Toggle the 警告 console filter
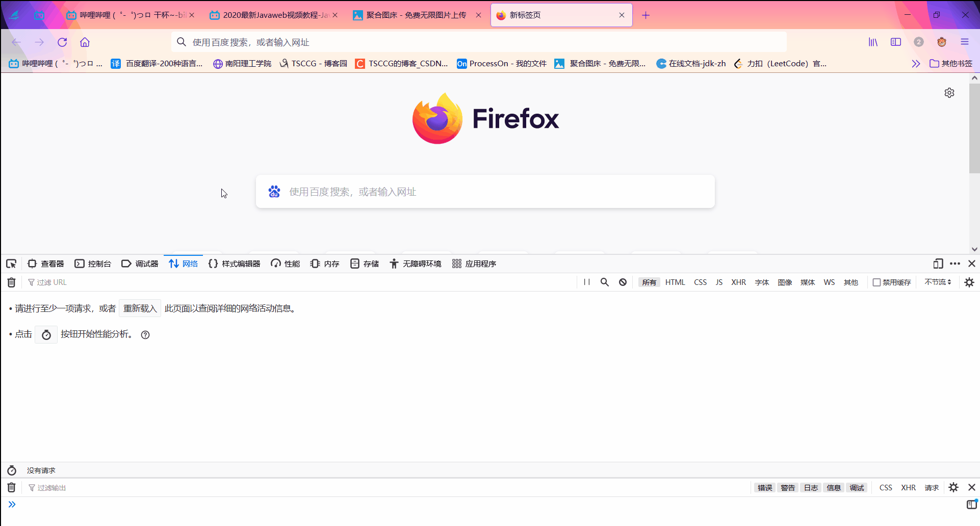980x526 pixels. click(788, 488)
